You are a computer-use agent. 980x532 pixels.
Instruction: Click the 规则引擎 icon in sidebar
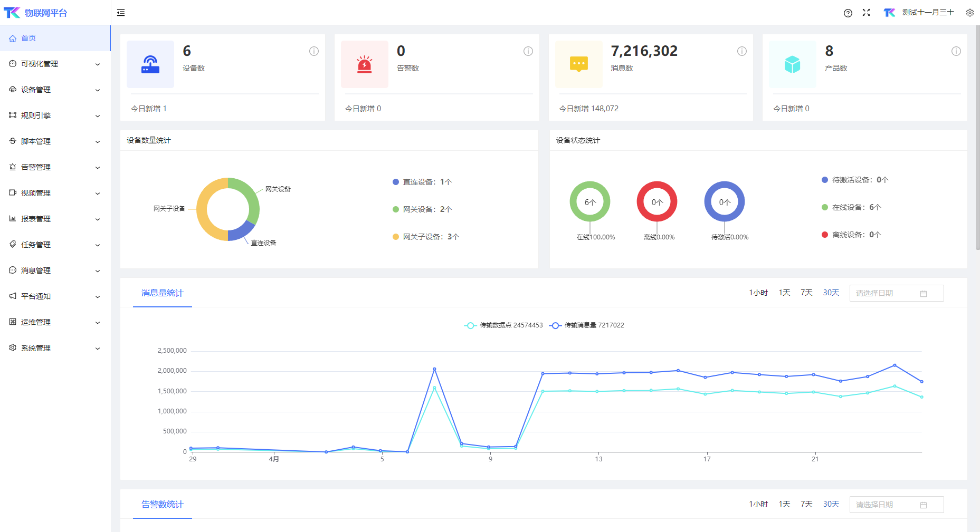13,115
